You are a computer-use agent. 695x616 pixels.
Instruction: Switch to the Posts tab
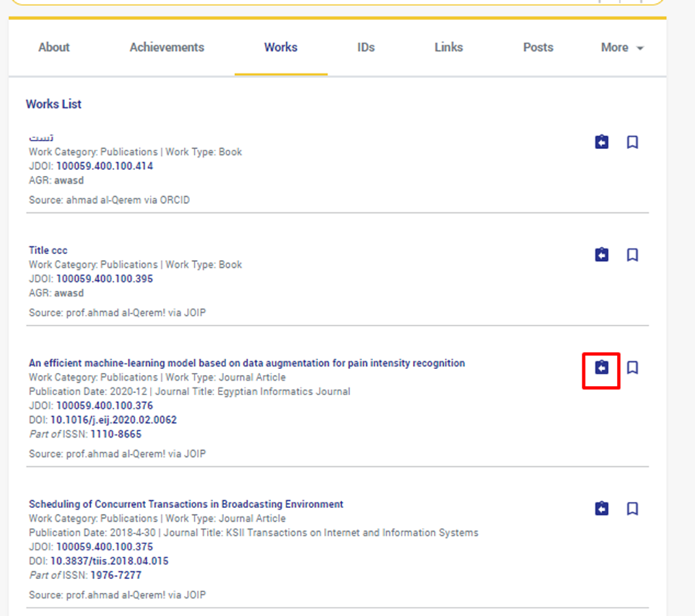[537, 47]
